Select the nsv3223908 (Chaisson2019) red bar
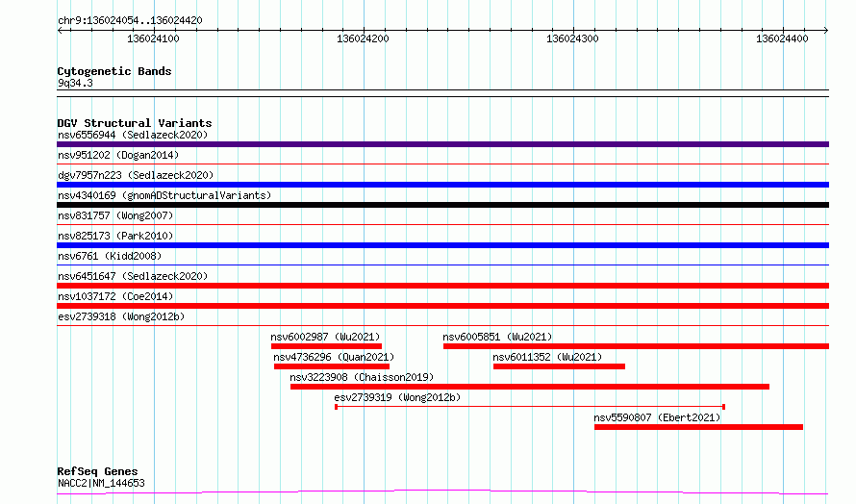 pyautogui.click(x=530, y=387)
